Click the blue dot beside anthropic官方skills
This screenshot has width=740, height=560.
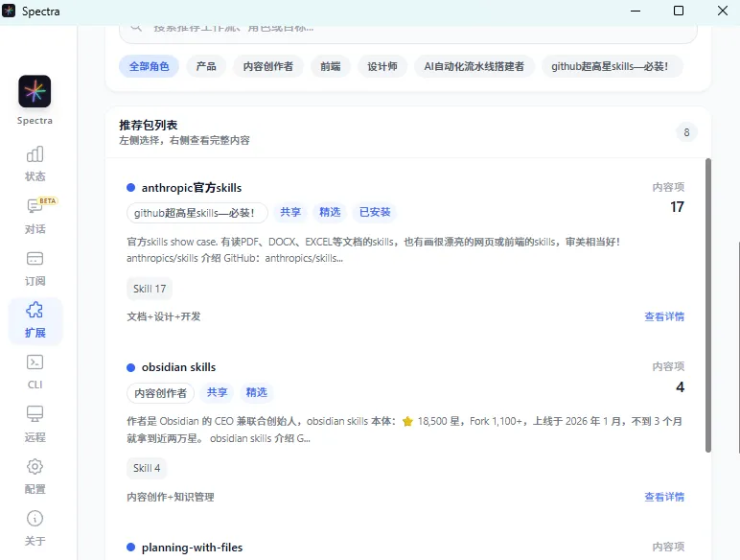click(x=130, y=188)
